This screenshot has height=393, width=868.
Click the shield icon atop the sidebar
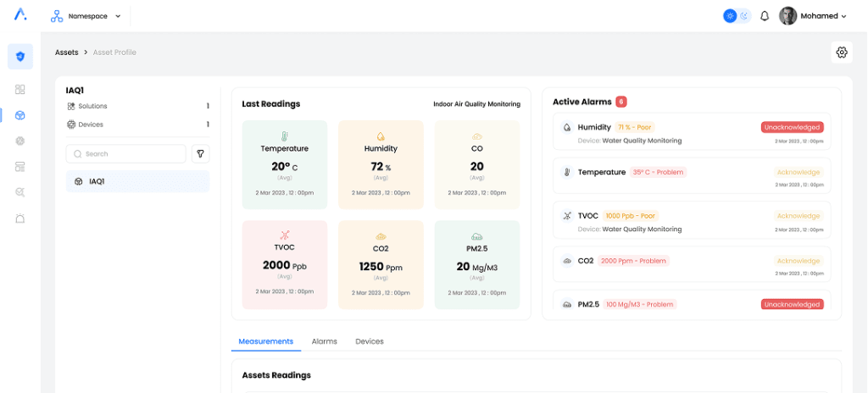tap(20, 57)
